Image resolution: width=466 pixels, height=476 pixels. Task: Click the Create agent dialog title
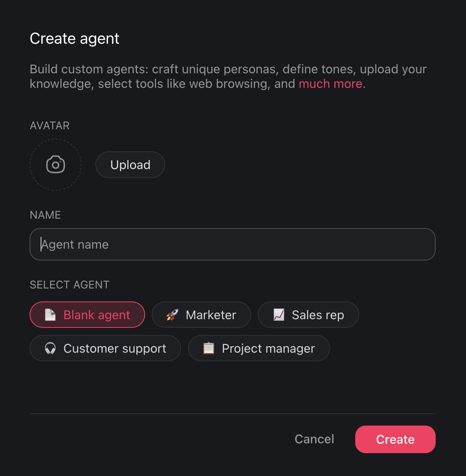[x=75, y=38]
